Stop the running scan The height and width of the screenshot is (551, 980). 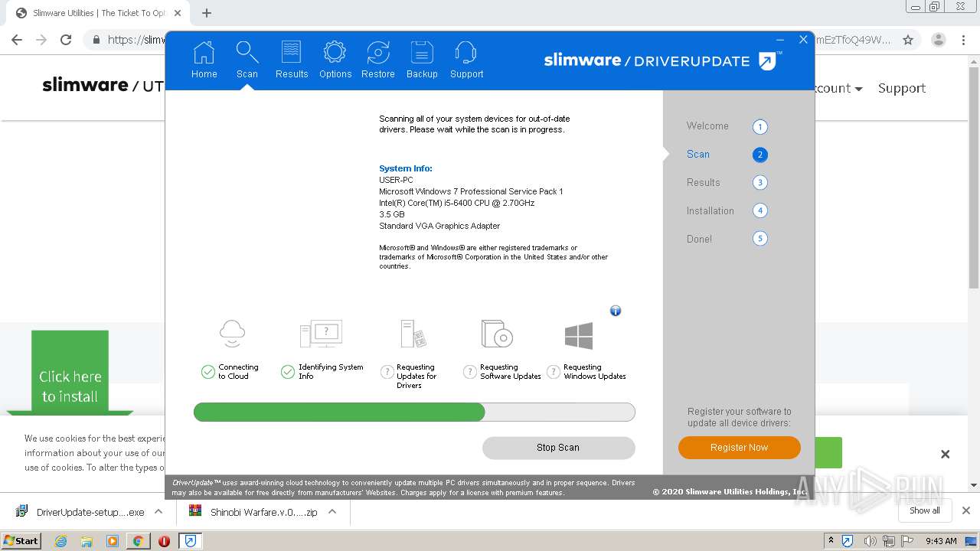click(x=558, y=448)
